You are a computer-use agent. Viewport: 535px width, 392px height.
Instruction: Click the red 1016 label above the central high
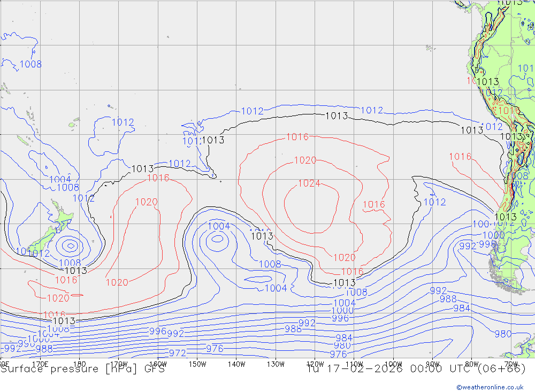tap(297, 137)
